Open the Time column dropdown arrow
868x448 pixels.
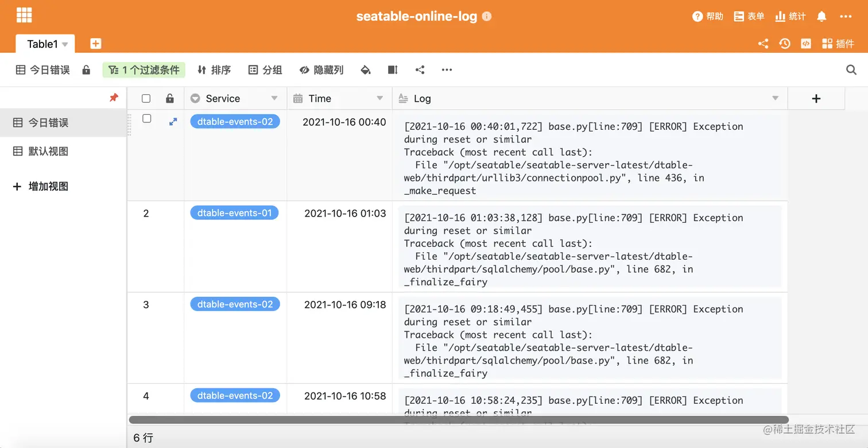coord(379,99)
